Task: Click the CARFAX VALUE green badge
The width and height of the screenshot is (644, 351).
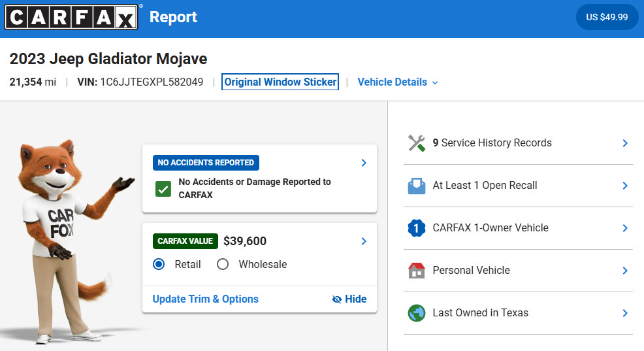Action: pos(185,241)
